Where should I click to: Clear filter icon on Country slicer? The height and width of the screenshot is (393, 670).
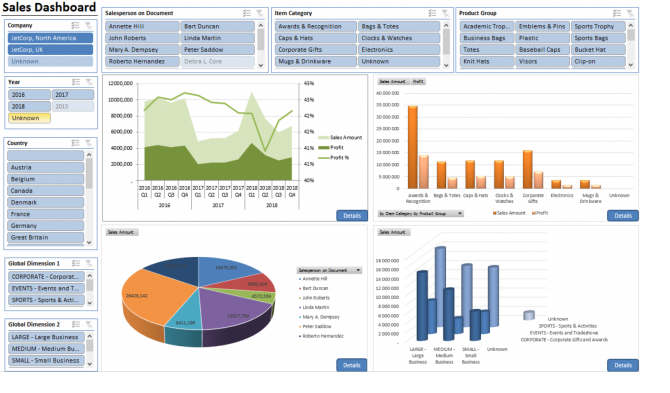pyautogui.click(x=88, y=143)
